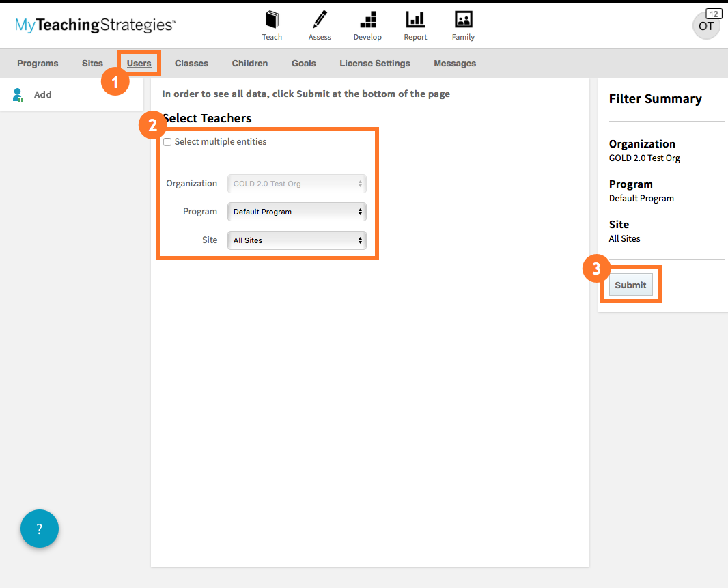
Task: Open the License Settings tab
Action: (374, 63)
